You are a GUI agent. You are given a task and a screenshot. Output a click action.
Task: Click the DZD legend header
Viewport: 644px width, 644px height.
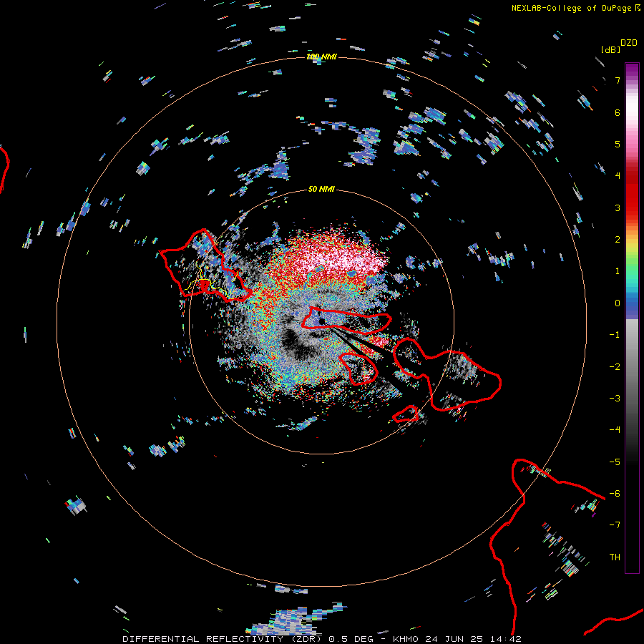tap(629, 43)
